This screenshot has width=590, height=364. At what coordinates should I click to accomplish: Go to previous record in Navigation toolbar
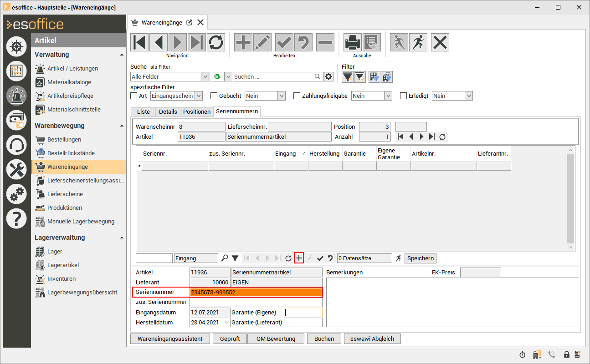tap(159, 42)
